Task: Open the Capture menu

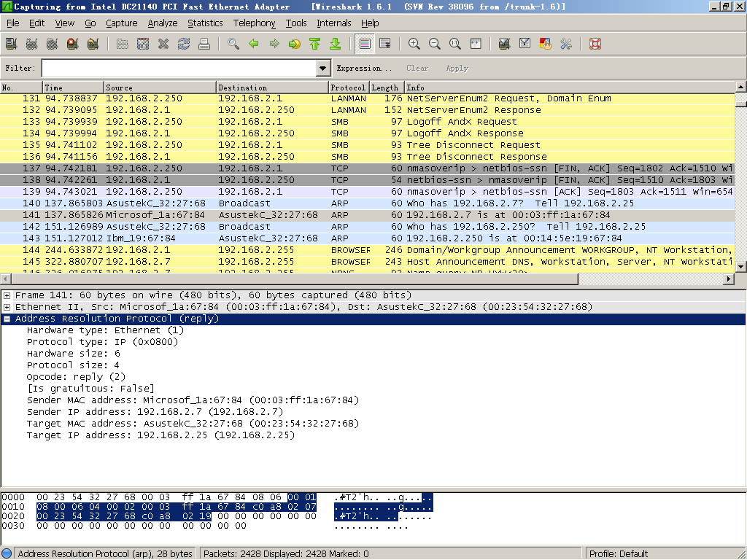Action: (x=122, y=23)
